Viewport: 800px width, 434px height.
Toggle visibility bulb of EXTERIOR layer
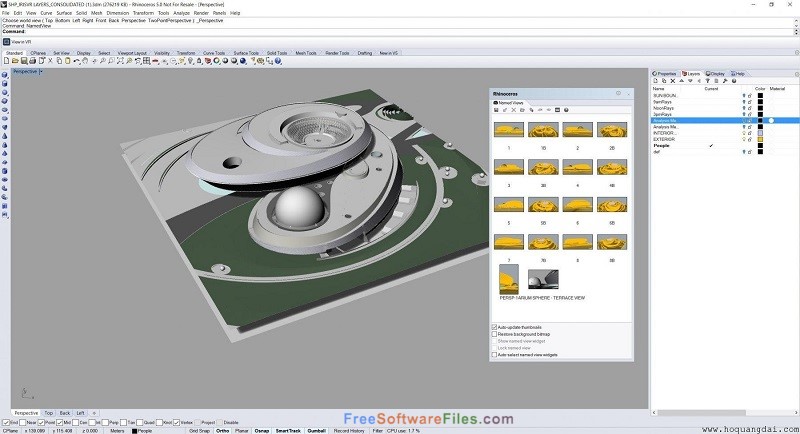[744, 139]
